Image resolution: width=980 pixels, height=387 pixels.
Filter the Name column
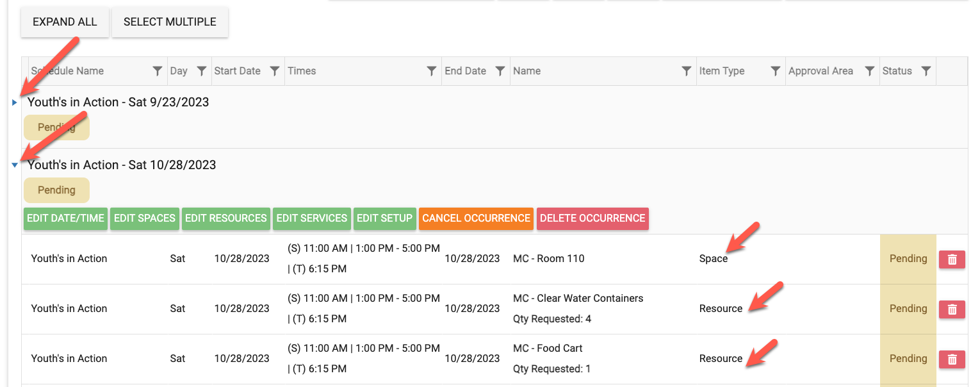tap(686, 71)
